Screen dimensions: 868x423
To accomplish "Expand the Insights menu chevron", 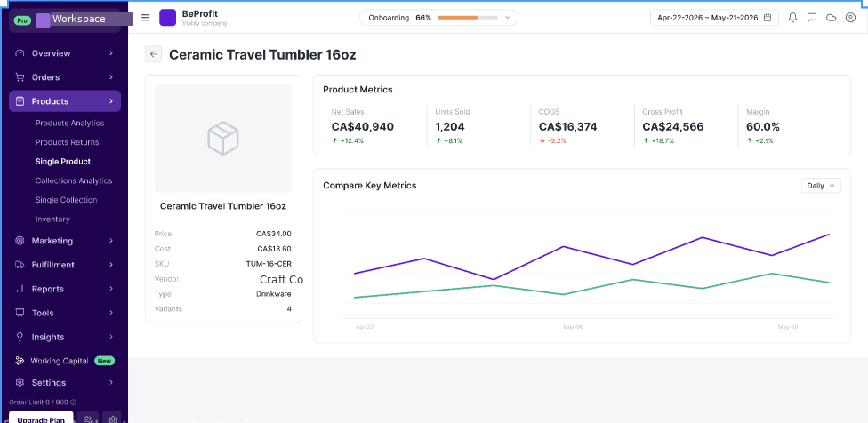I will point(111,337).
